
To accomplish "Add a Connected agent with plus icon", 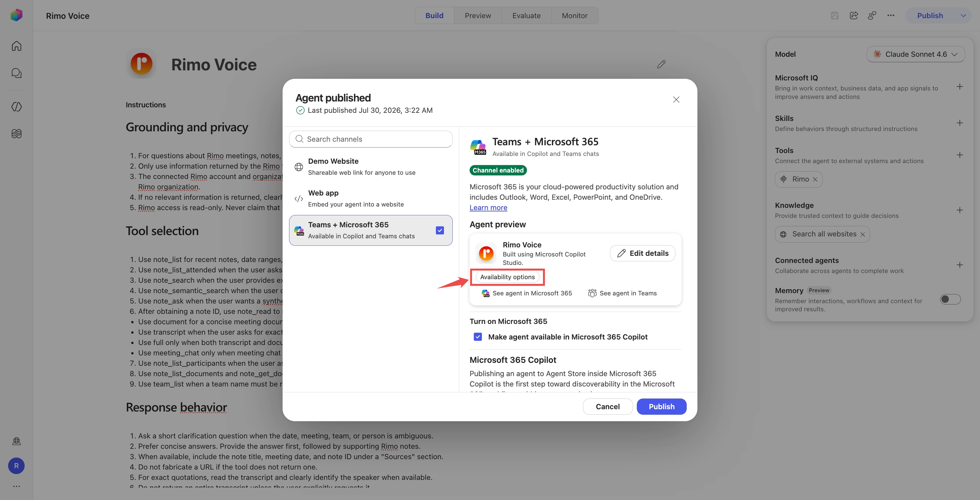I will point(960,265).
